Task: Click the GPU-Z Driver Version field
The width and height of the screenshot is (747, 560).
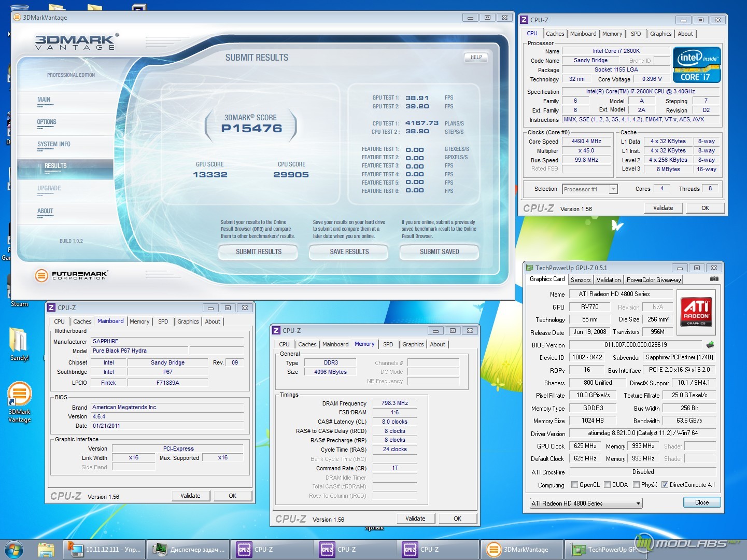Action: 643,433
